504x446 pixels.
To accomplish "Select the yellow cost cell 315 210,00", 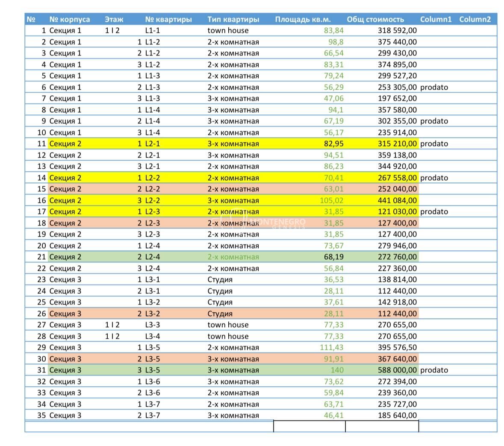I will pos(397,144).
